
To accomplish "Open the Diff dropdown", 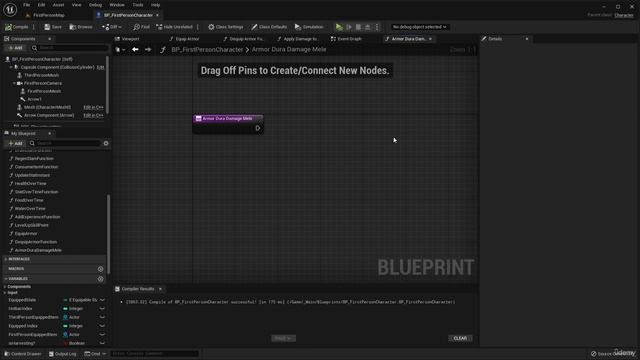I will click(x=112, y=27).
